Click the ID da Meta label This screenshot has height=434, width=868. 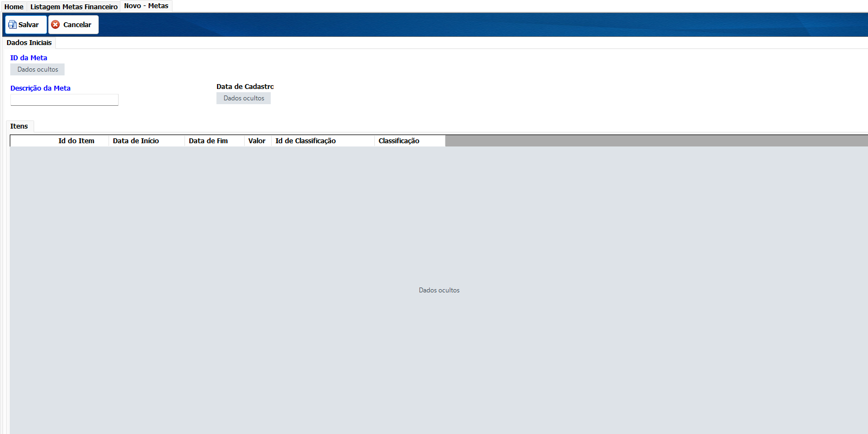point(29,58)
